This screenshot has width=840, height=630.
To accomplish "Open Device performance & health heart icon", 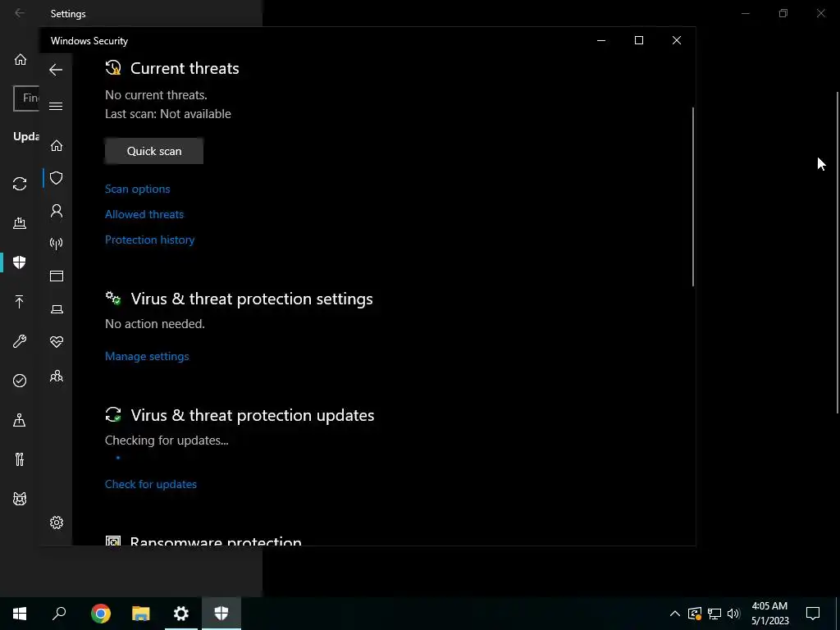I will (57, 342).
